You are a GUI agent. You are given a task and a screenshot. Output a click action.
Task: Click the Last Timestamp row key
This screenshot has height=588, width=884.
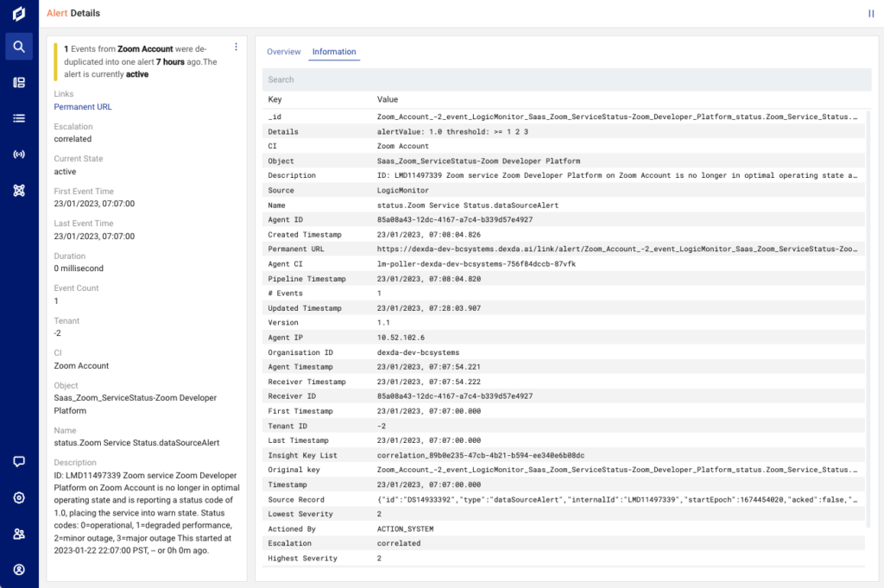point(298,440)
